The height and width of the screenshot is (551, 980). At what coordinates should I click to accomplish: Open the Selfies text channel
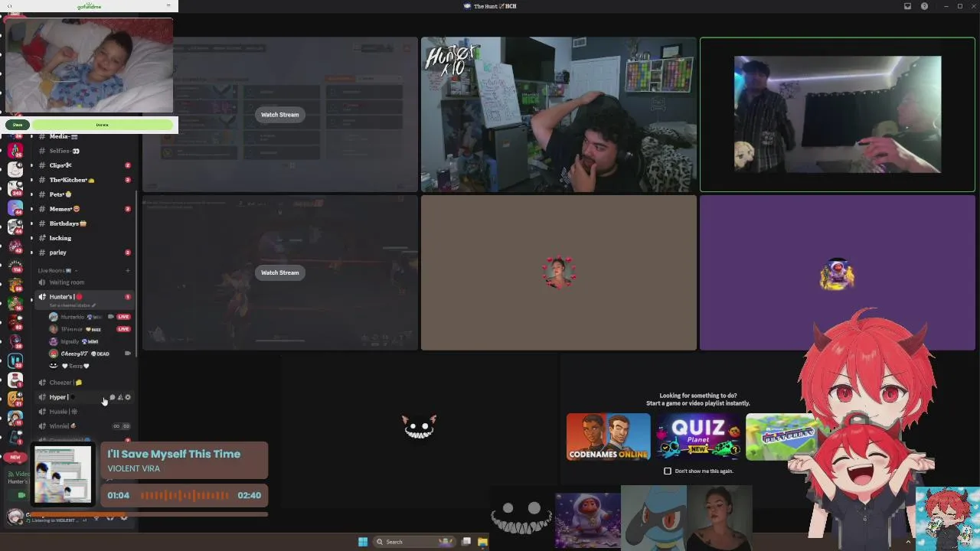[x=83, y=151]
